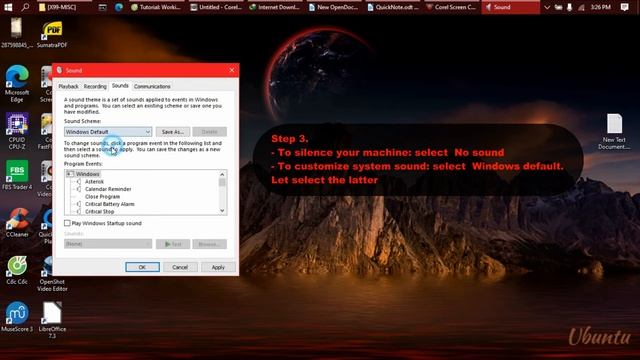Switch to the Recording tab

[x=95, y=87]
